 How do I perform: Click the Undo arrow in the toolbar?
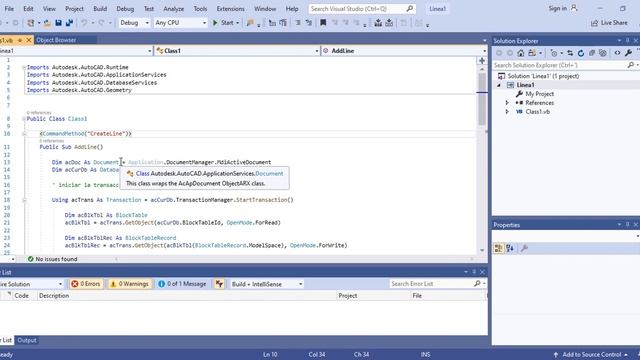[x=84, y=23]
